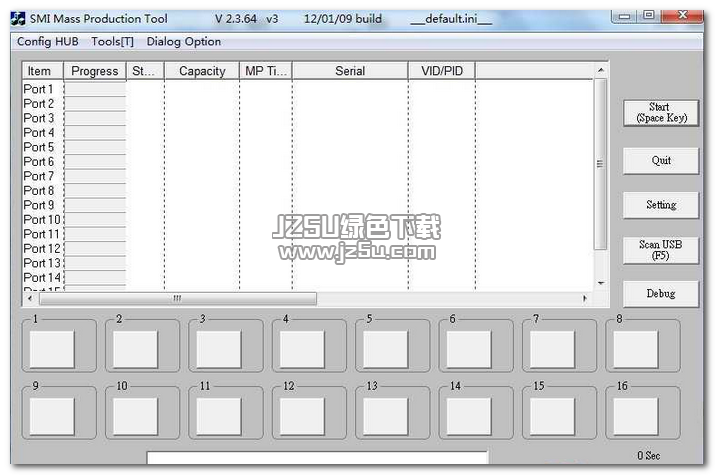Click port slot box 4
715x475 pixels.
[302, 349]
